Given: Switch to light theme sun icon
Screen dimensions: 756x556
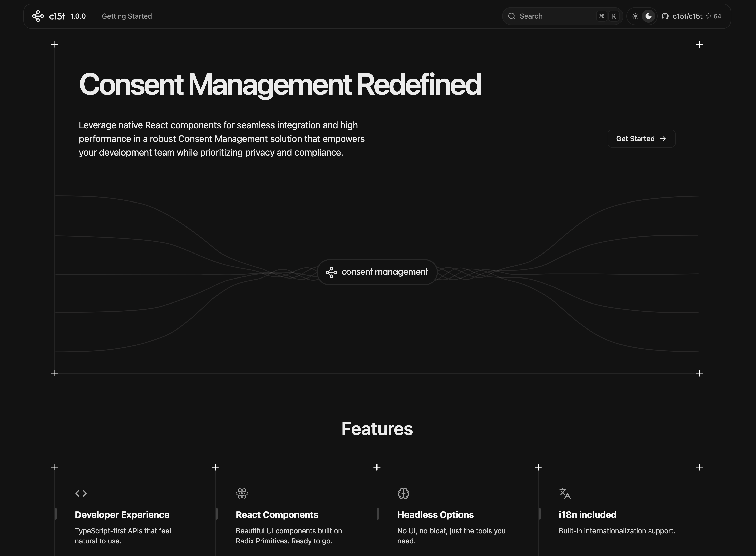Looking at the screenshot, I should click(635, 16).
